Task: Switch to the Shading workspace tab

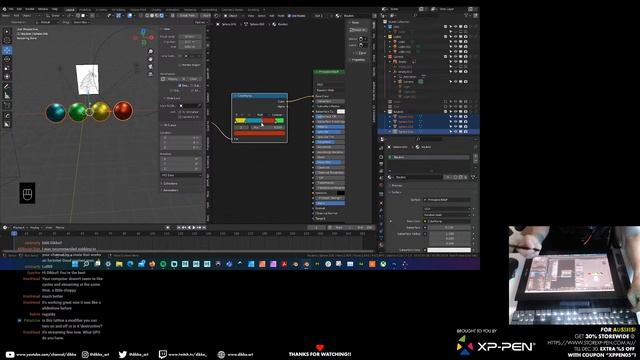Action: coord(156,9)
